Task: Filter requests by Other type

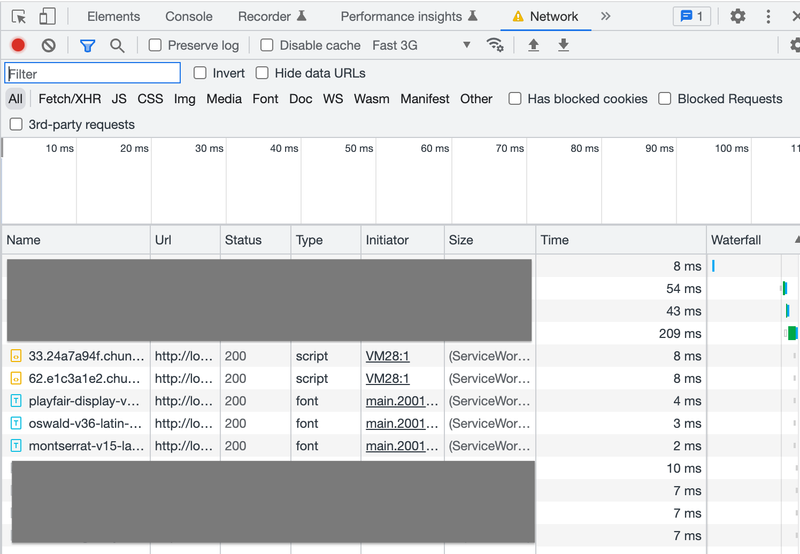Action: [x=476, y=98]
